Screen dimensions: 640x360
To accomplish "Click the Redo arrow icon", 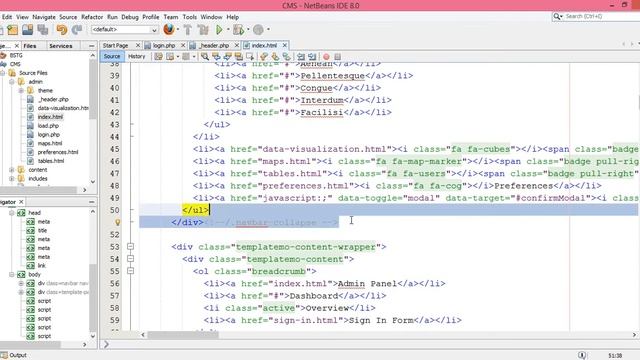I will pyautogui.click(x=77, y=29).
